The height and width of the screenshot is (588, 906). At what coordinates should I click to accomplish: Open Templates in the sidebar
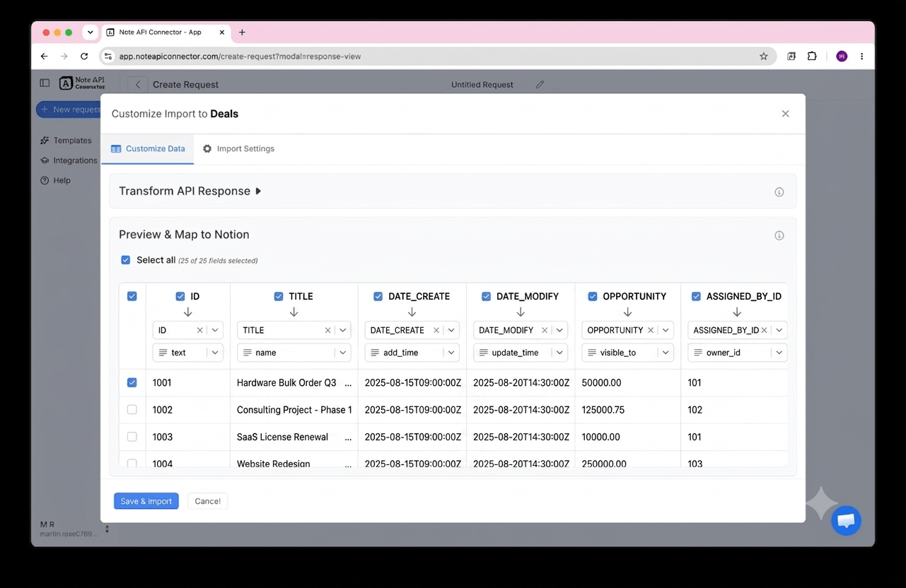pyautogui.click(x=66, y=141)
